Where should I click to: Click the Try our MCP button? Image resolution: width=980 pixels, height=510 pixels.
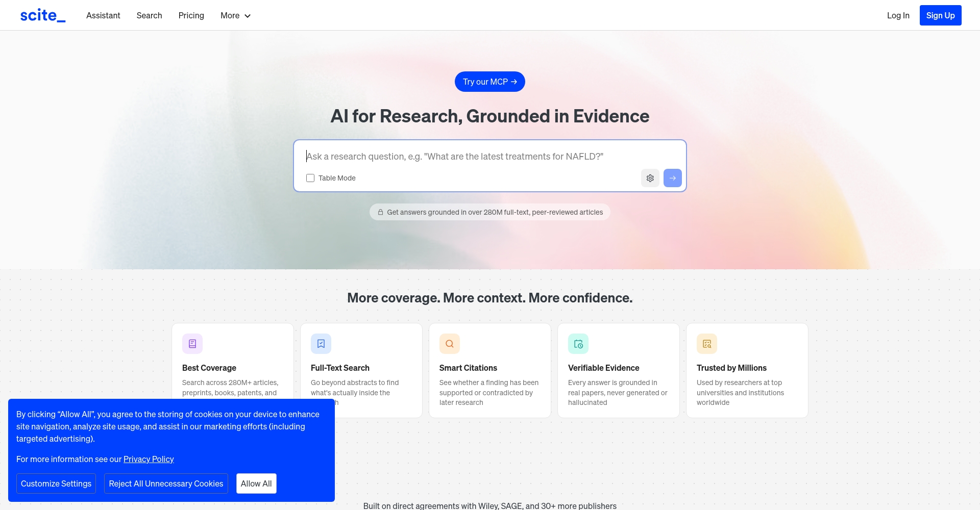coord(489,82)
